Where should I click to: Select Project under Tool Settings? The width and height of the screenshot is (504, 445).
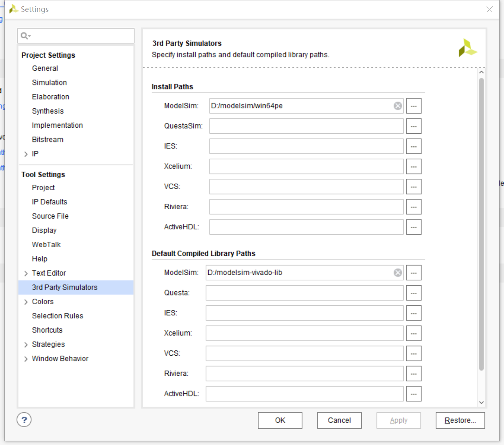tap(43, 188)
